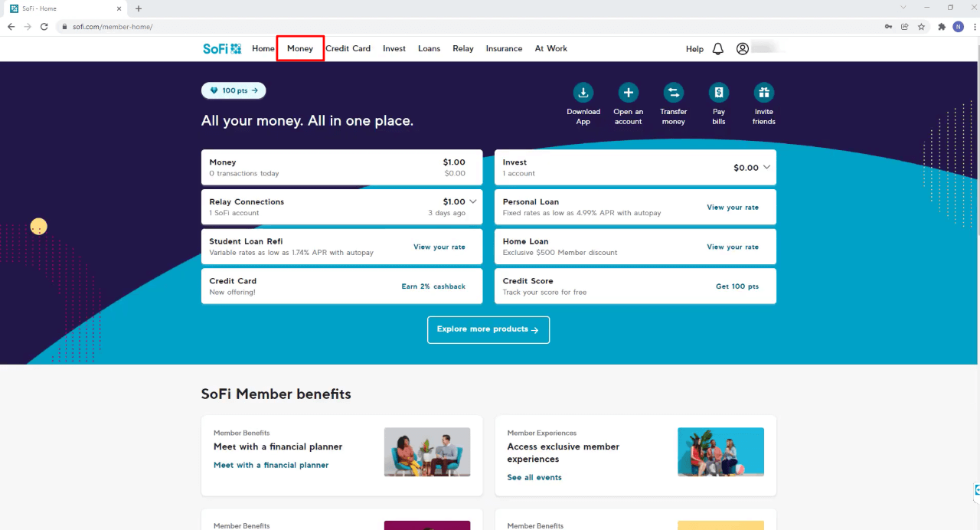
Task: Click the password key icon in address bar
Action: [888, 26]
